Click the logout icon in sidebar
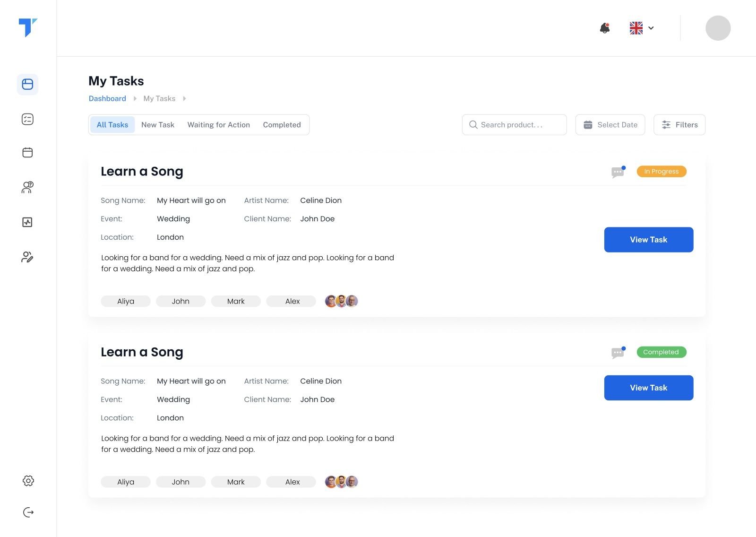756x537 pixels. (x=28, y=512)
